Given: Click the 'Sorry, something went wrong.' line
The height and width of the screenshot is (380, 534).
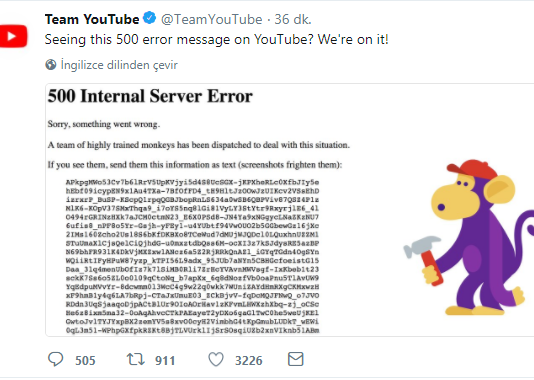Looking at the screenshot, I should tap(104, 124).
